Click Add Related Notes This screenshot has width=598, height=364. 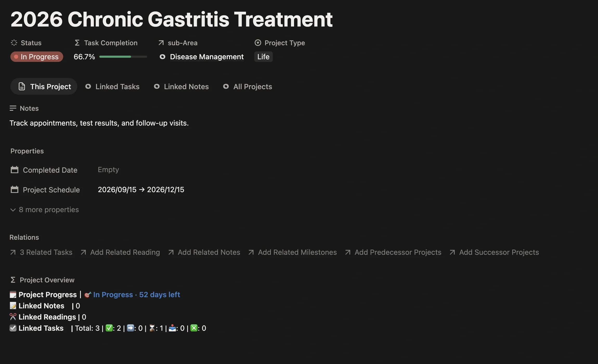204,252
